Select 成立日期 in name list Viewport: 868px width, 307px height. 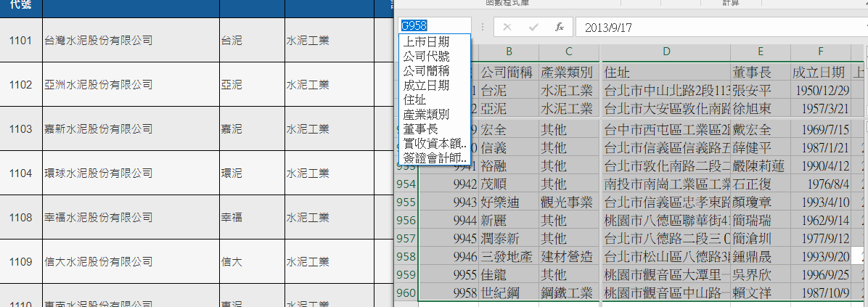click(x=435, y=86)
